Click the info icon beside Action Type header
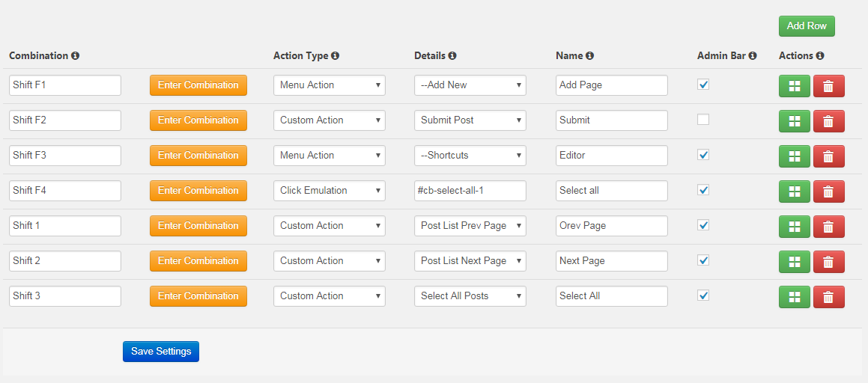Viewport: 868px width, 383px height. click(336, 56)
